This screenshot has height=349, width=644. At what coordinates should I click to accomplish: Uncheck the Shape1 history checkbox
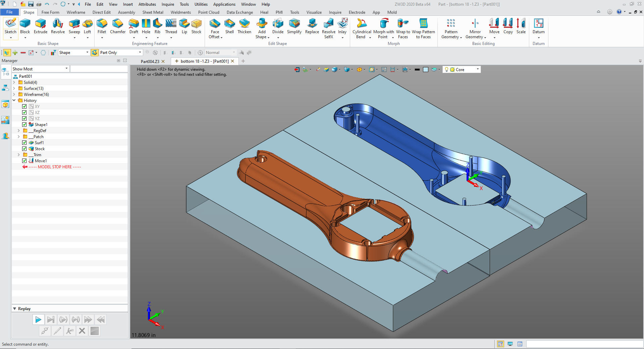tap(24, 125)
